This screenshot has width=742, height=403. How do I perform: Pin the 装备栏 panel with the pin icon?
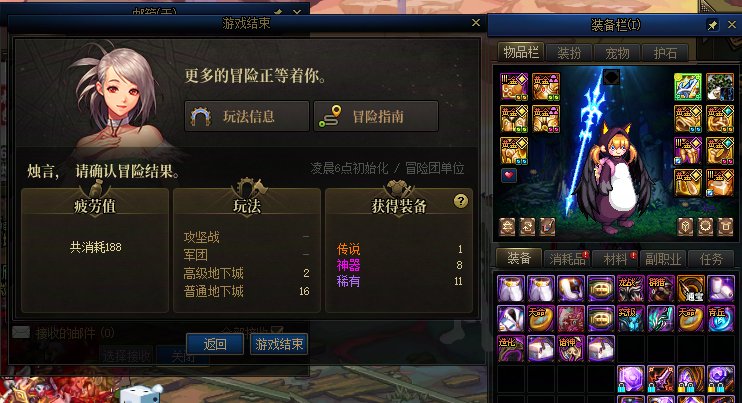712,25
